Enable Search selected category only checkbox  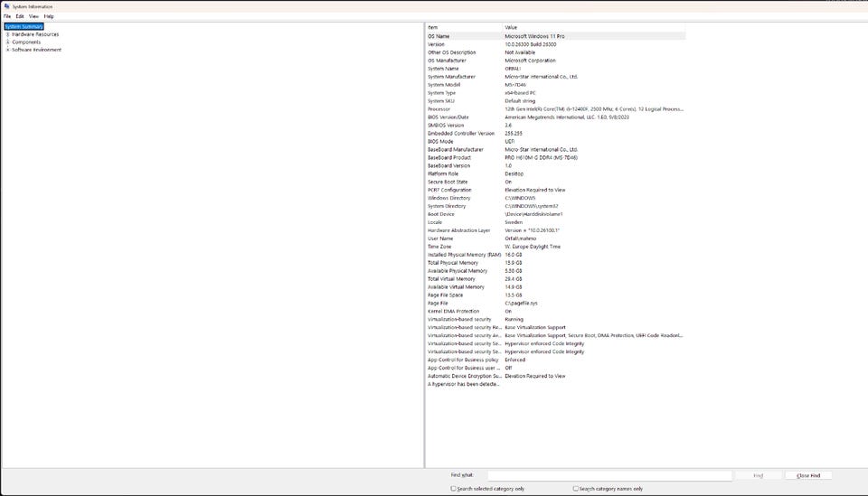click(453, 489)
